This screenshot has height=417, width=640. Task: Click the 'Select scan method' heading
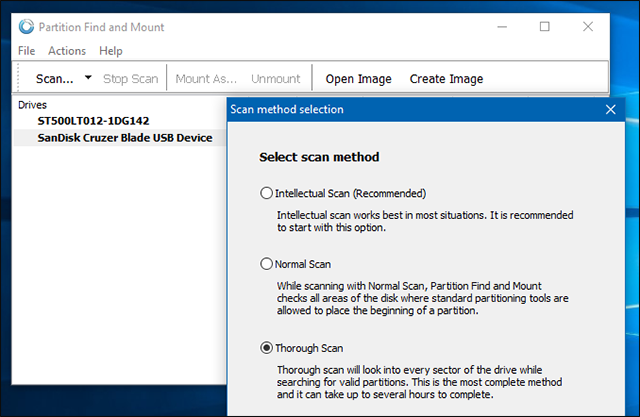point(319,157)
